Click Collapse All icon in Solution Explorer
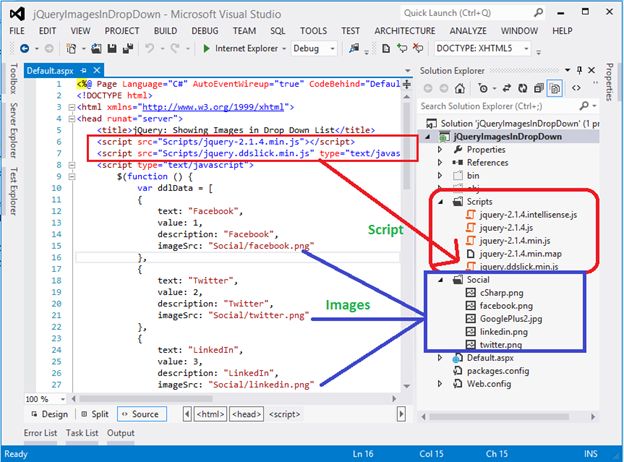The image size is (624, 462). pyautogui.click(x=538, y=88)
